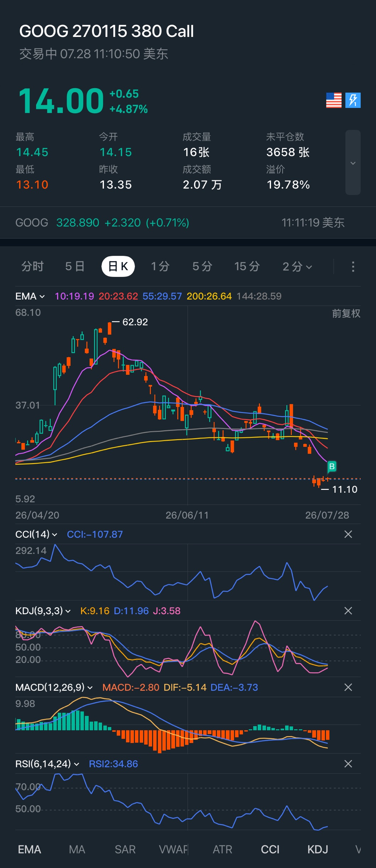
Task: Click the green B buy marker on chart
Action: point(332,466)
